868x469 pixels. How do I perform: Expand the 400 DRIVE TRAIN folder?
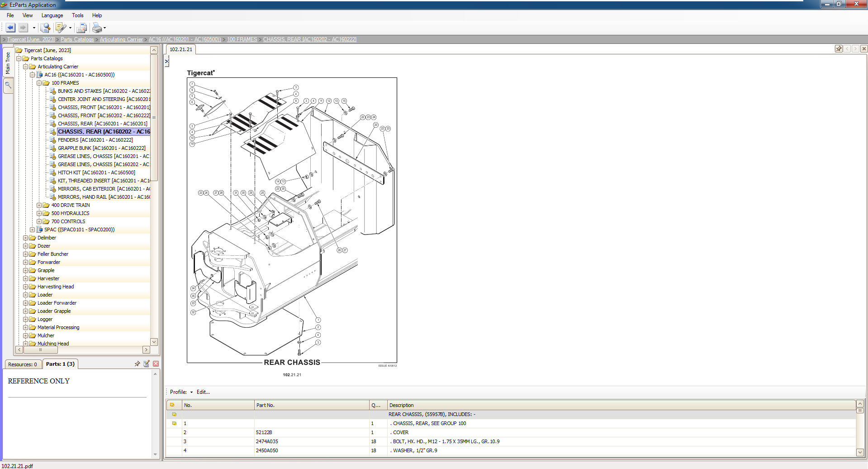coord(38,205)
